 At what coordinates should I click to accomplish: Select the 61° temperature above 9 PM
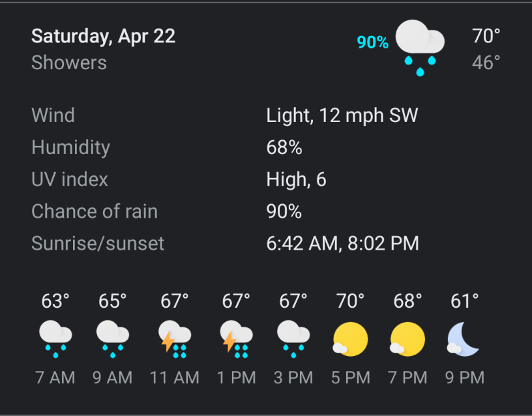pyautogui.click(x=465, y=301)
